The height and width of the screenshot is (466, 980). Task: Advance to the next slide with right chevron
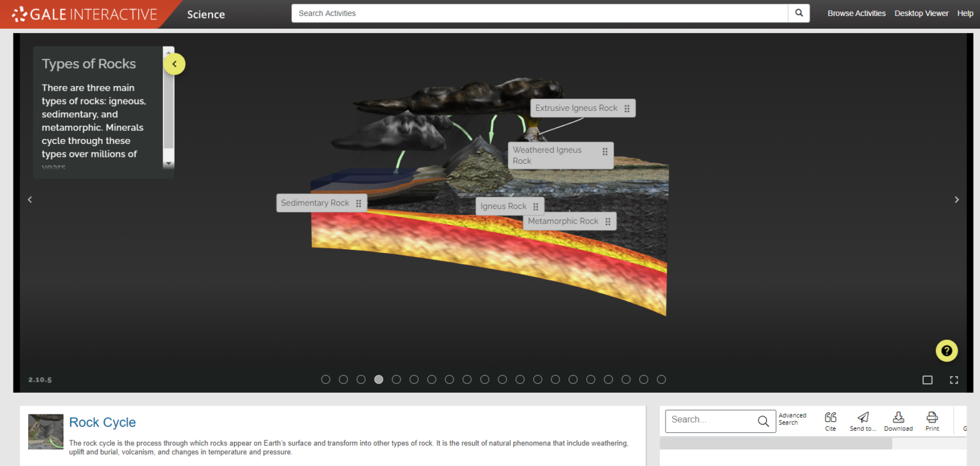click(x=956, y=199)
